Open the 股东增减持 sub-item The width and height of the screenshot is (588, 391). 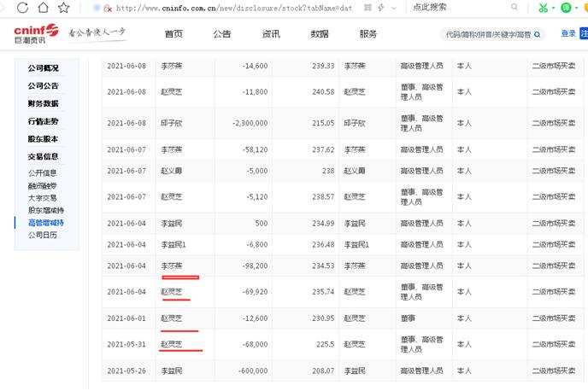[46, 210]
